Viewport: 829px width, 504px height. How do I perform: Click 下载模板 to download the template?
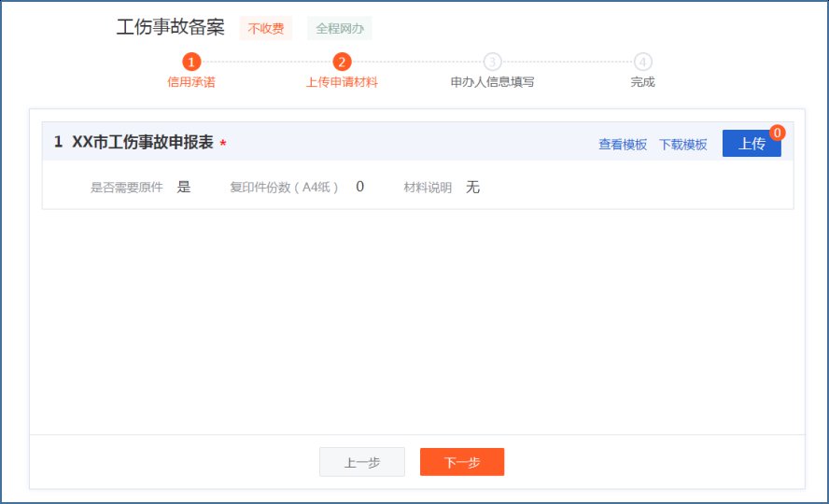pos(683,145)
